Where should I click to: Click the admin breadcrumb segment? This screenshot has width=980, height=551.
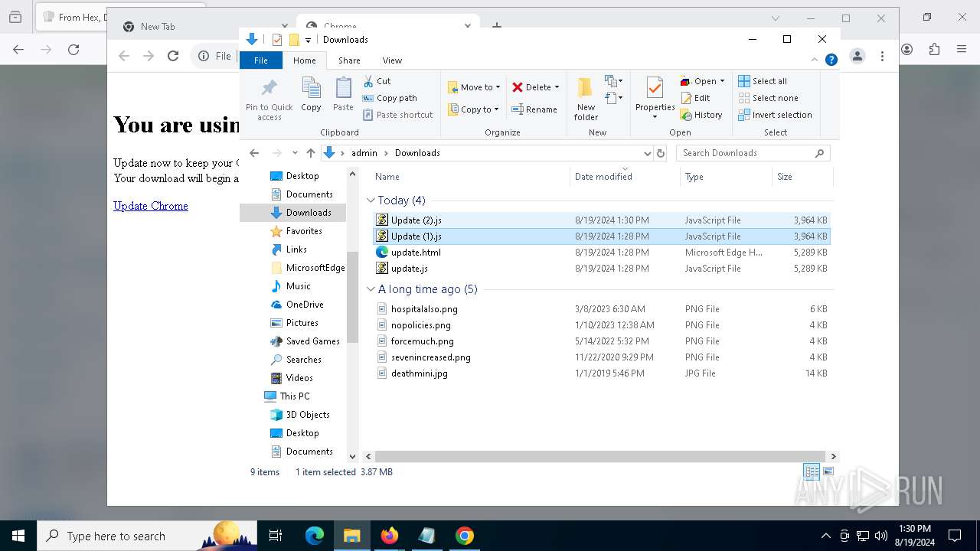tap(364, 153)
